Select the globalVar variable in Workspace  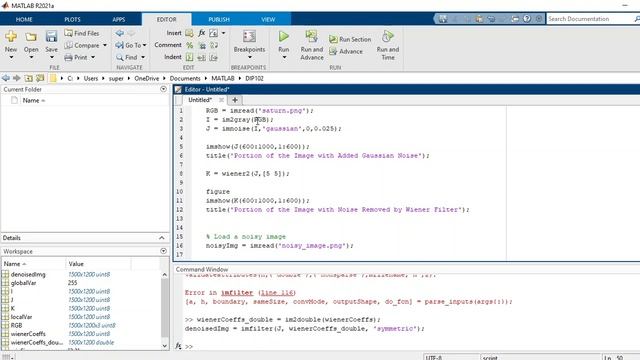point(24,283)
